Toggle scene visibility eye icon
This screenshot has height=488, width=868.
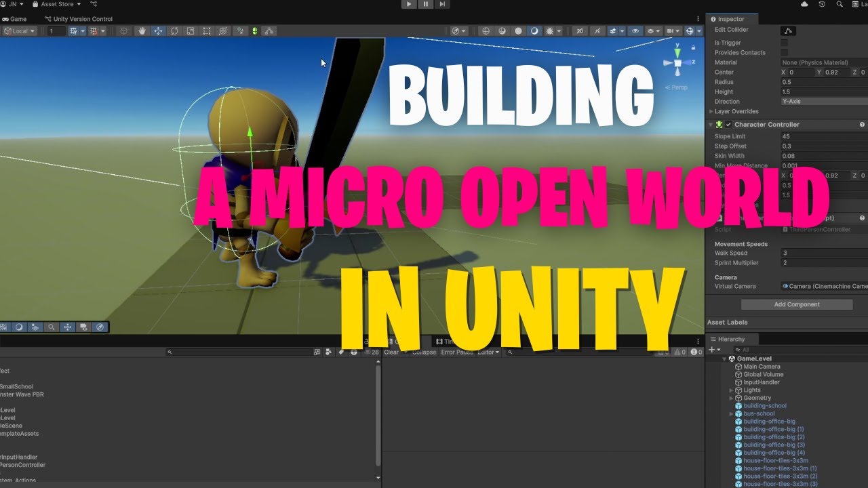[x=635, y=31]
